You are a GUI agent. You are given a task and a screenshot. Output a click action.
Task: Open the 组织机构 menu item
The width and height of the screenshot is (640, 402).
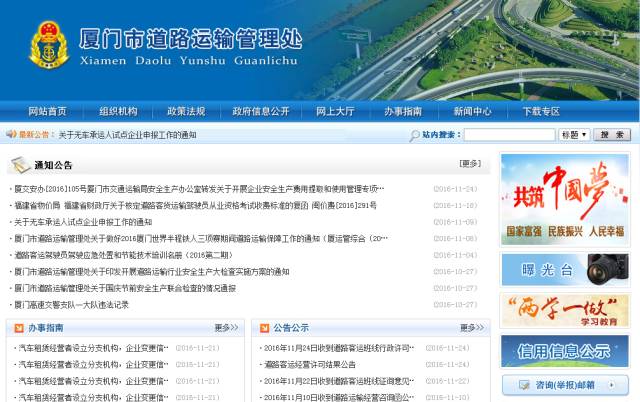pyautogui.click(x=118, y=111)
